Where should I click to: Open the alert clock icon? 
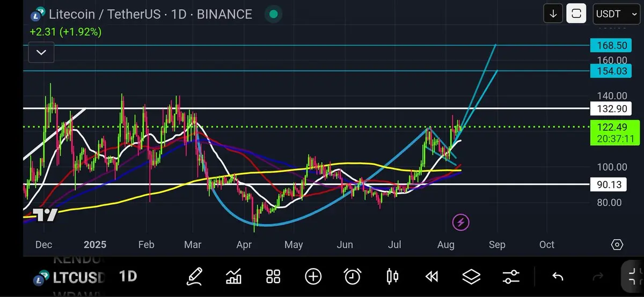(352, 277)
